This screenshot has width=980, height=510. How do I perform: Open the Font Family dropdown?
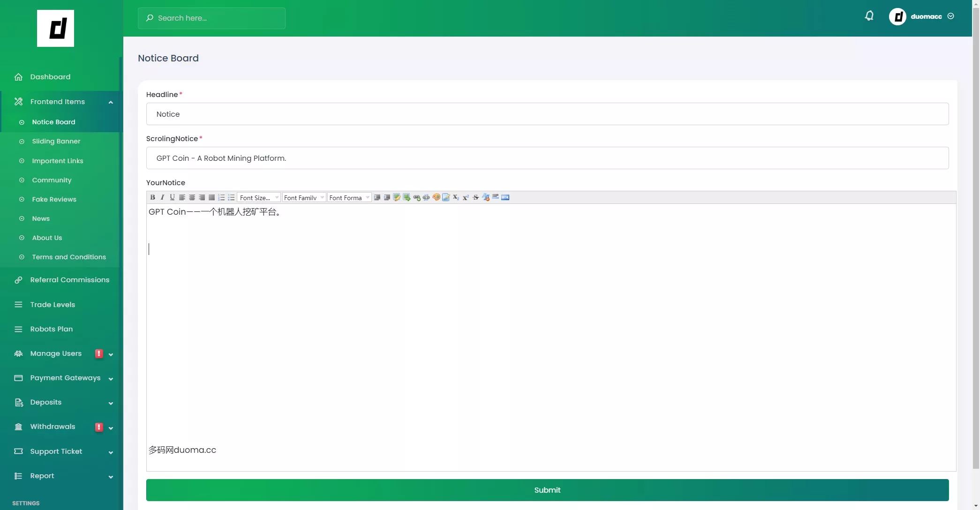304,198
